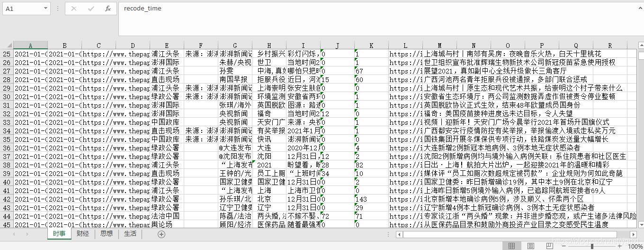Click cell 孙乐琪/北 in row 42
Viewport: 644px width, 250px height.
pos(235,199)
